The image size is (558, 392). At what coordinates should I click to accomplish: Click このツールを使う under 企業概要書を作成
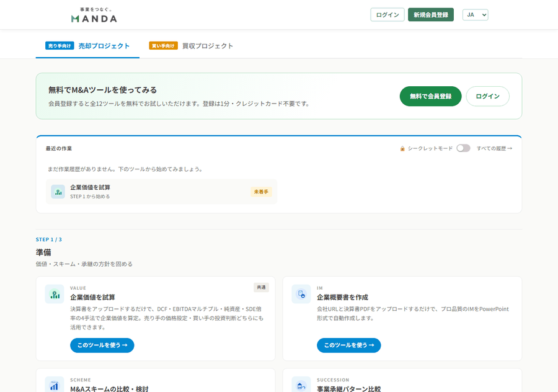[x=348, y=345]
